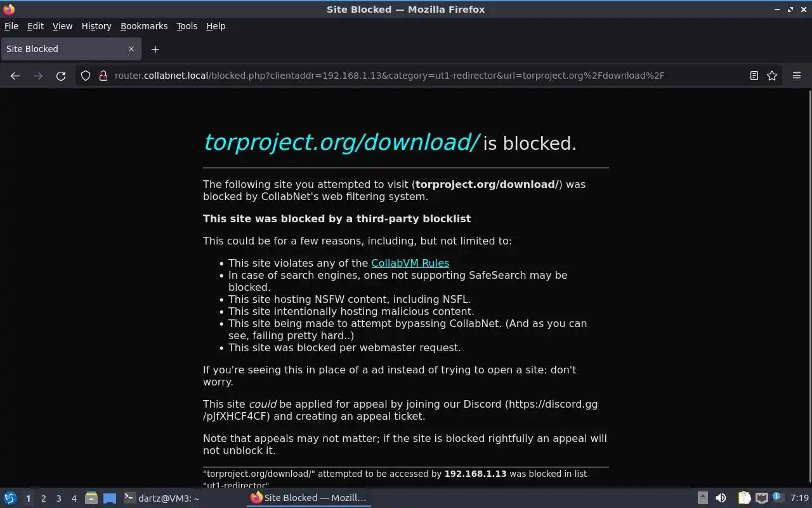This screenshot has width=812, height=508.
Task: Select the Site Blocked tab
Action: point(70,49)
